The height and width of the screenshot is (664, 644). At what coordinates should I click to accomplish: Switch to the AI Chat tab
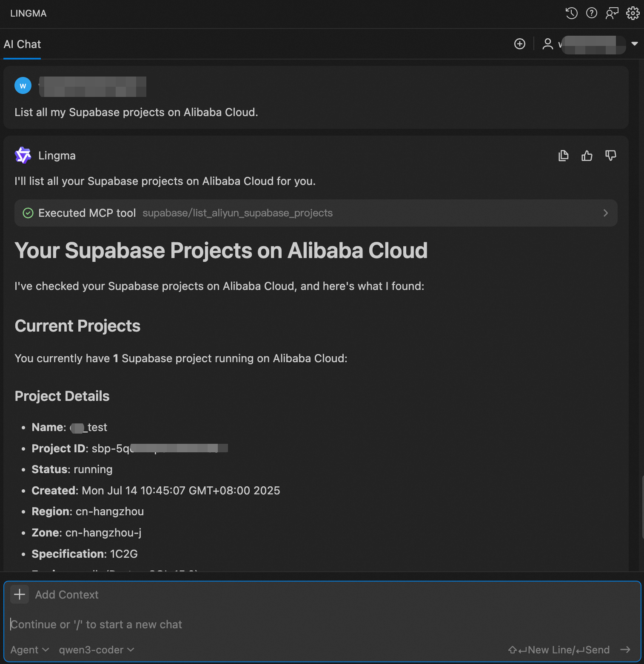tap(22, 44)
